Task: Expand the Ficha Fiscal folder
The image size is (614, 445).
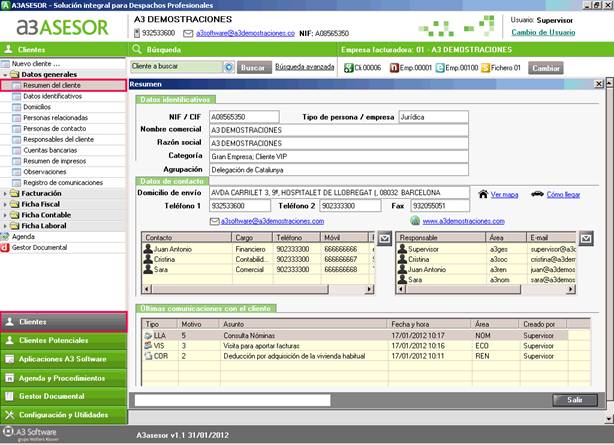Action: [x=5, y=204]
